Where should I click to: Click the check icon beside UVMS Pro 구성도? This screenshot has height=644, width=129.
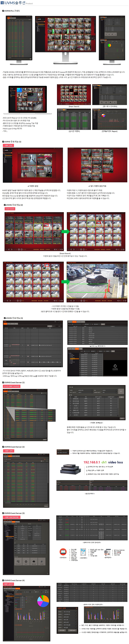[3, 11]
